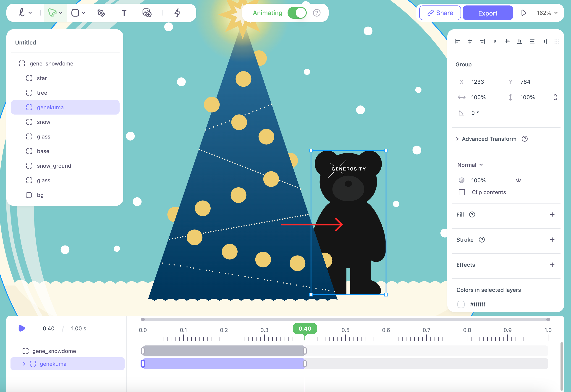571x392 pixels.
Task: Click the align left edges icon
Action: pos(457,41)
